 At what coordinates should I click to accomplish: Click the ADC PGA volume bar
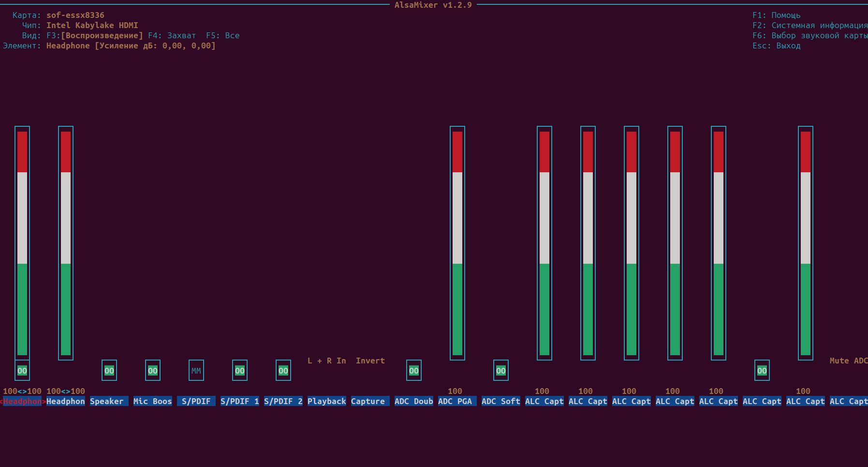[457, 243]
